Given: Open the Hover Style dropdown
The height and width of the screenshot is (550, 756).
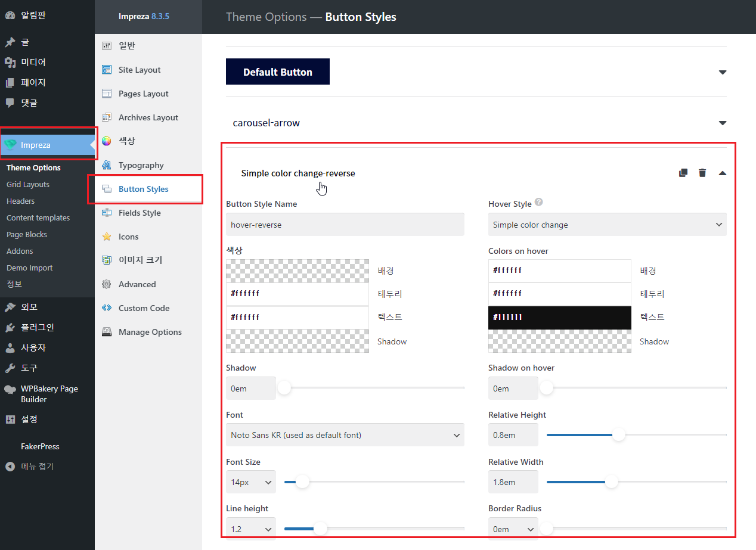Looking at the screenshot, I should [607, 225].
